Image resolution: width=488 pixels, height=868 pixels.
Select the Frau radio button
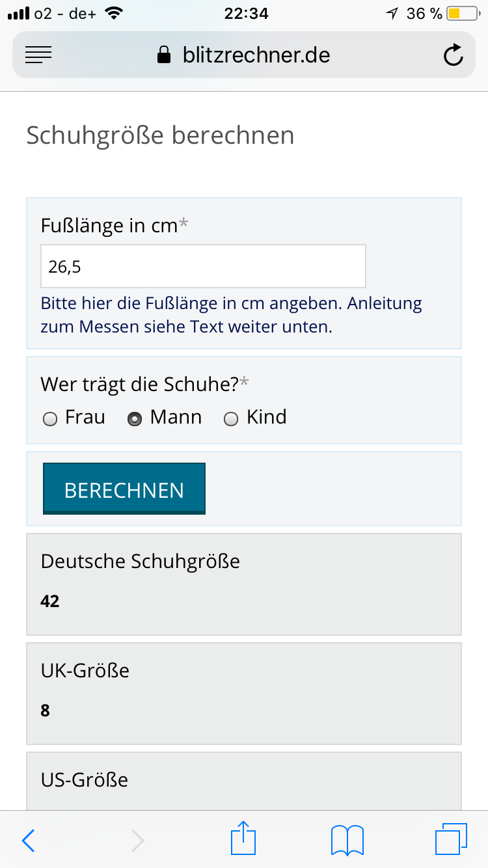tap(50, 420)
